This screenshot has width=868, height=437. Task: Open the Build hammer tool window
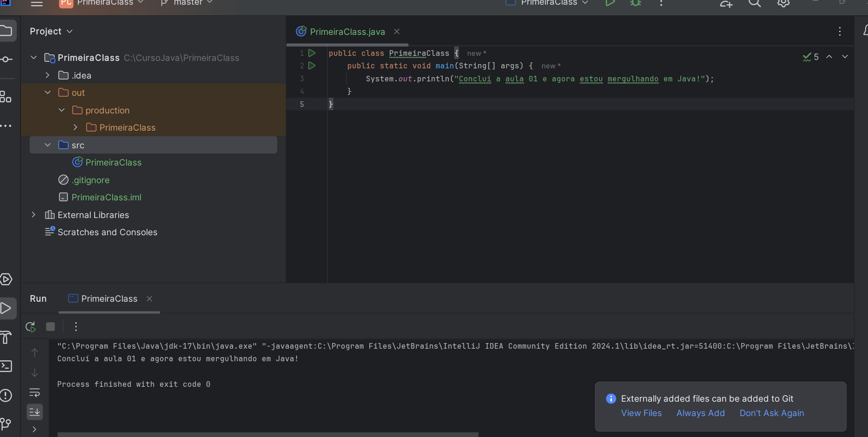[x=6, y=337]
